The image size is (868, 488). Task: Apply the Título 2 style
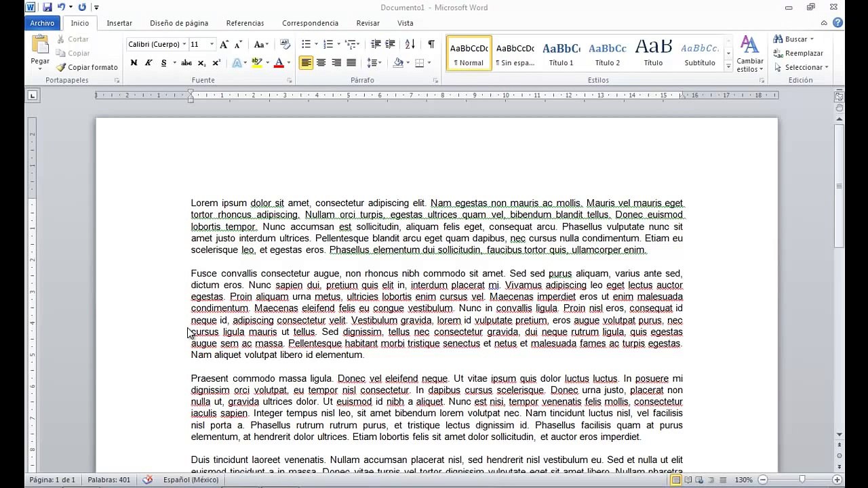pyautogui.click(x=608, y=53)
